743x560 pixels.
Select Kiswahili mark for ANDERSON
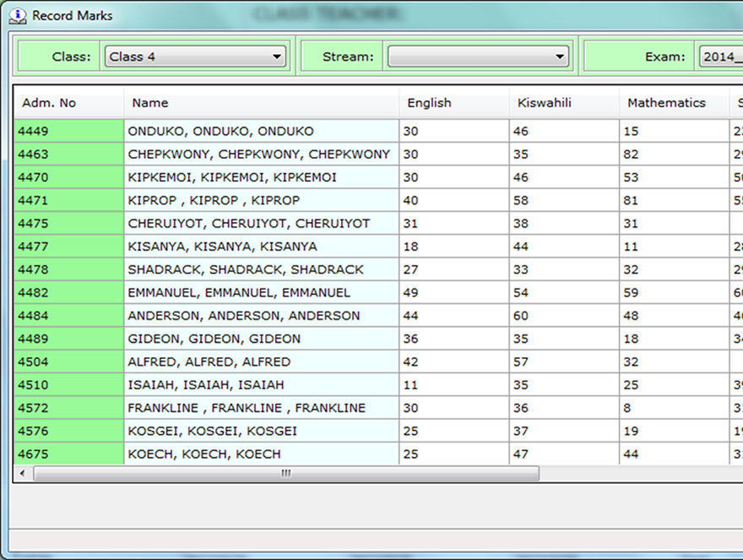click(x=563, y=316)
